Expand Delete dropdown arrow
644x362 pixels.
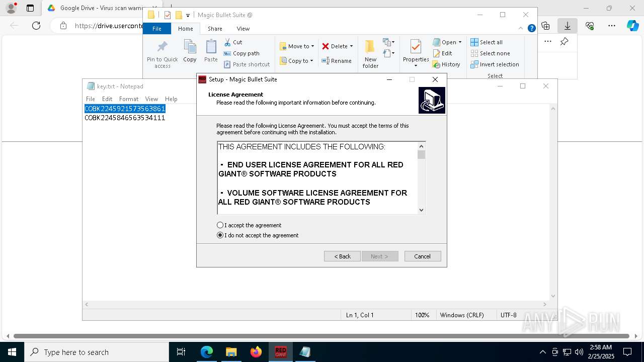[351, 46]
